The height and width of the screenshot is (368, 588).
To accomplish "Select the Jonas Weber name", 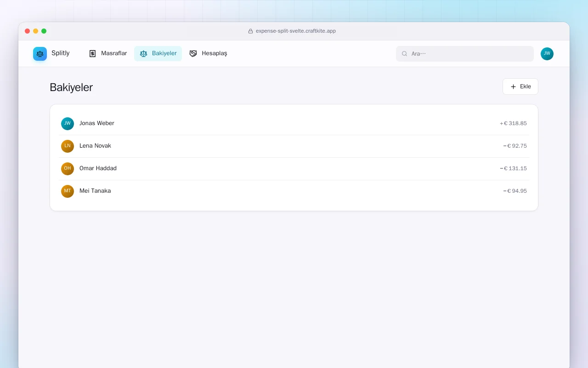I will pos(97,123).
